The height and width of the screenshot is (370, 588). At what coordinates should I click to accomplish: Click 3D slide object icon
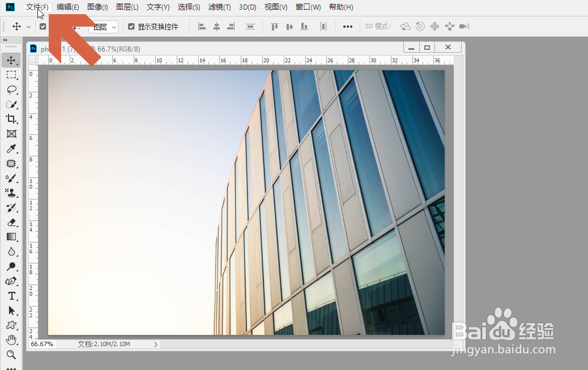[449, 26]
